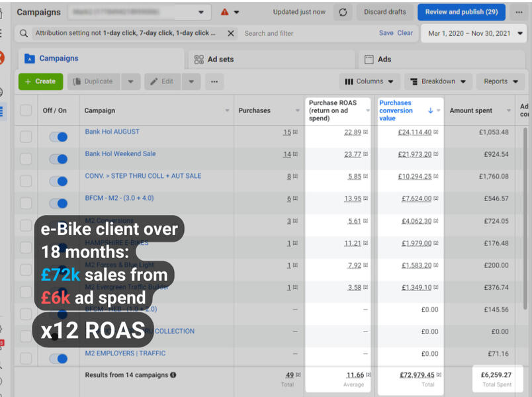Clear the attribution filter with X icon

pyautogui.click(x=231, y=33)
